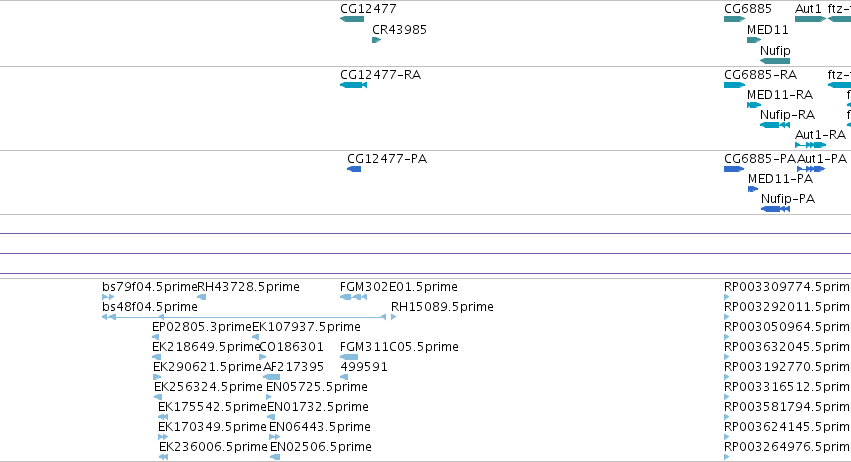Select the Nufip-PA protein glyph
Viewport: 851px width, 462px height.
point(776,209)
